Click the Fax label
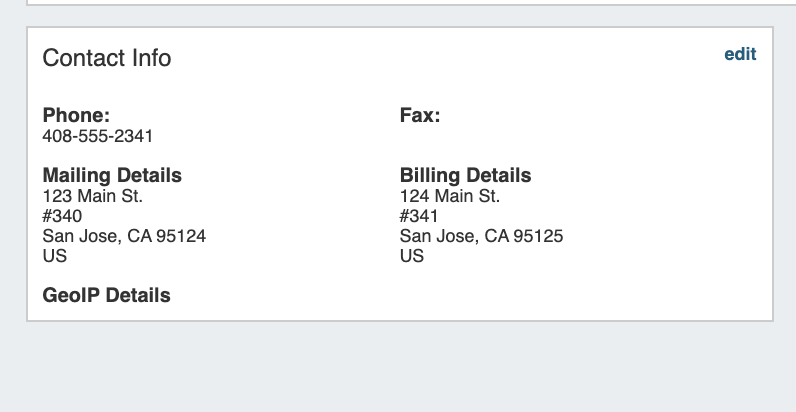 420,115
